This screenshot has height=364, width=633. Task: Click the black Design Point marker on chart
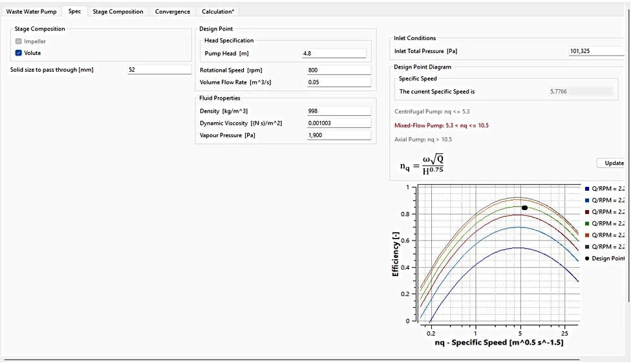tap(524, 208)
